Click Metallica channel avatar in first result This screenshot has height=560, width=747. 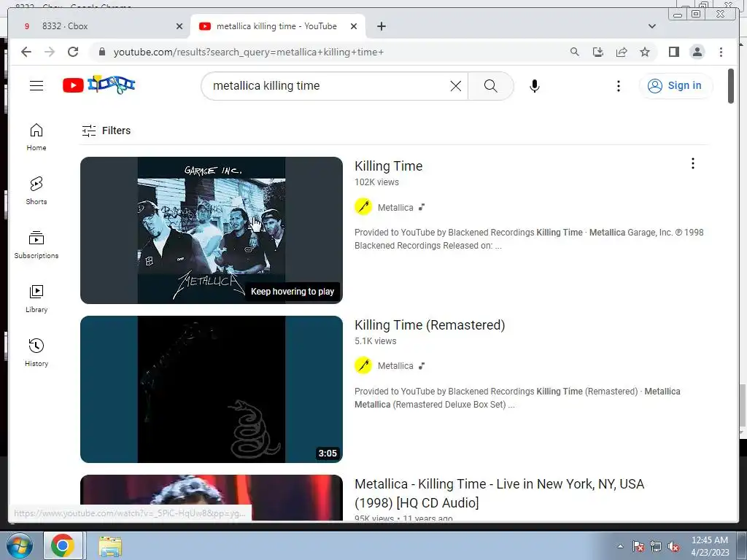pos(363,207)
